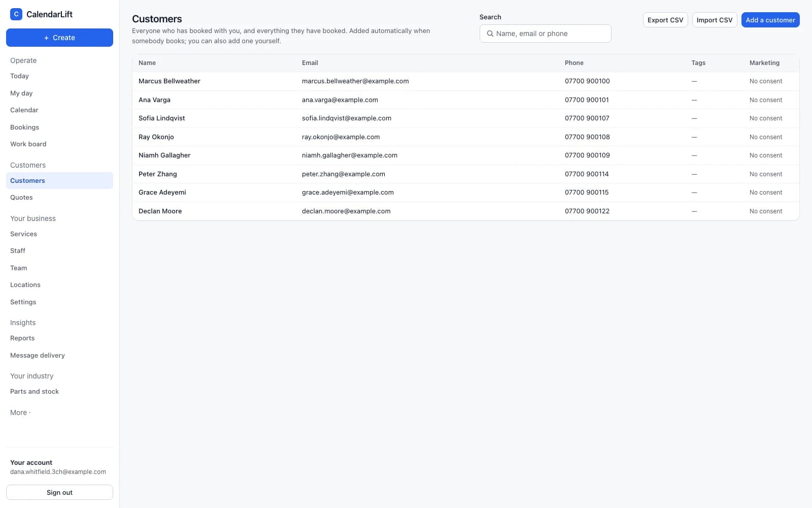Click the Create button
The width and height of the screenshot is (812, 508).
tap(59, 38)
